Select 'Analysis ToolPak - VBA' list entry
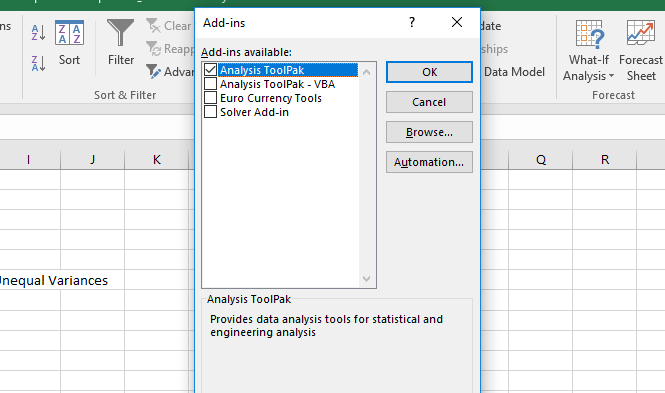This screenshot has height=393, width=665. (277, 84)
